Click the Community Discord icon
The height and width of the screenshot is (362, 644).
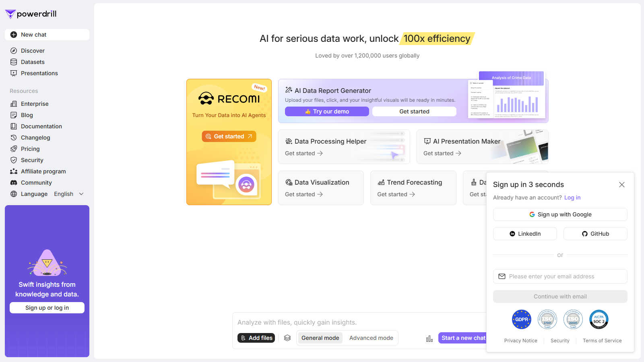point(14,183)
